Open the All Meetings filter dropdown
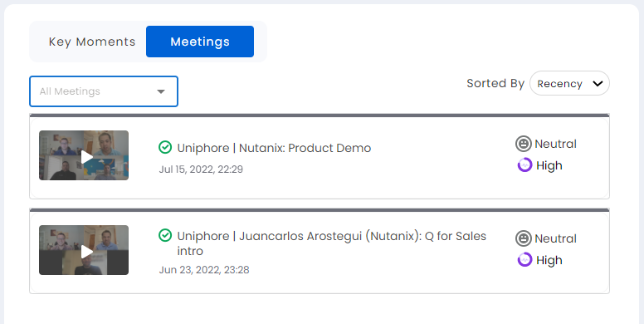The image size is (644, 324). [104, 91]
